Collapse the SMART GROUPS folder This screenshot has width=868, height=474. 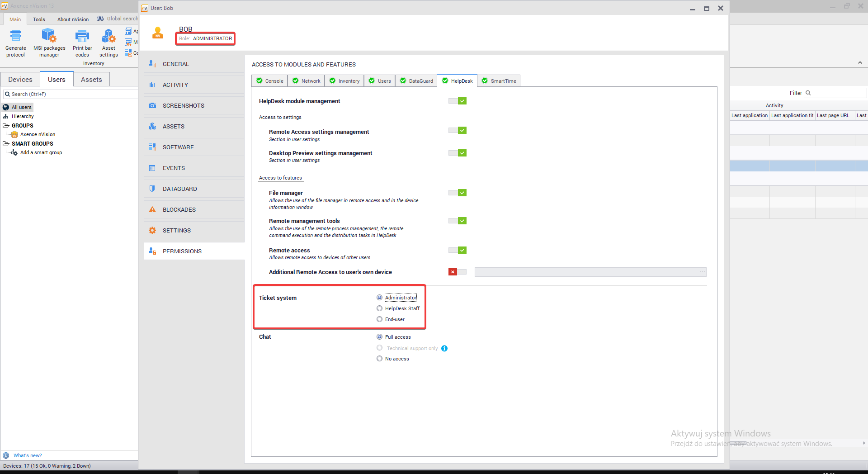[x=6, y=143]
